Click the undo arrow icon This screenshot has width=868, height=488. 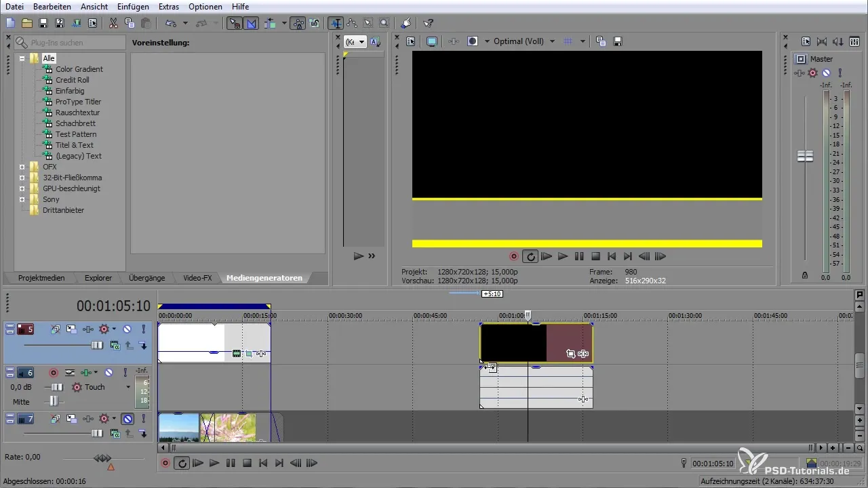point(171,23)
